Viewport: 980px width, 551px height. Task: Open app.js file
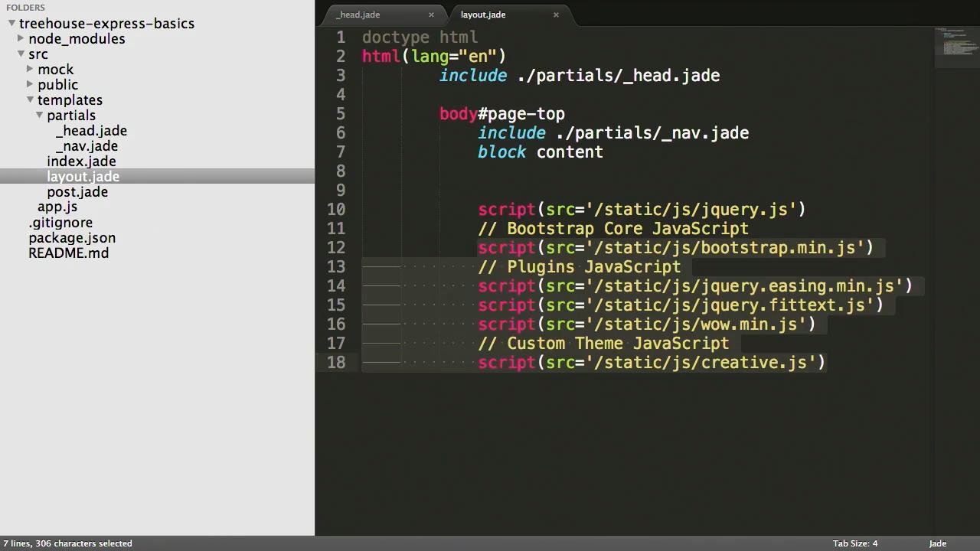(57, 207)
